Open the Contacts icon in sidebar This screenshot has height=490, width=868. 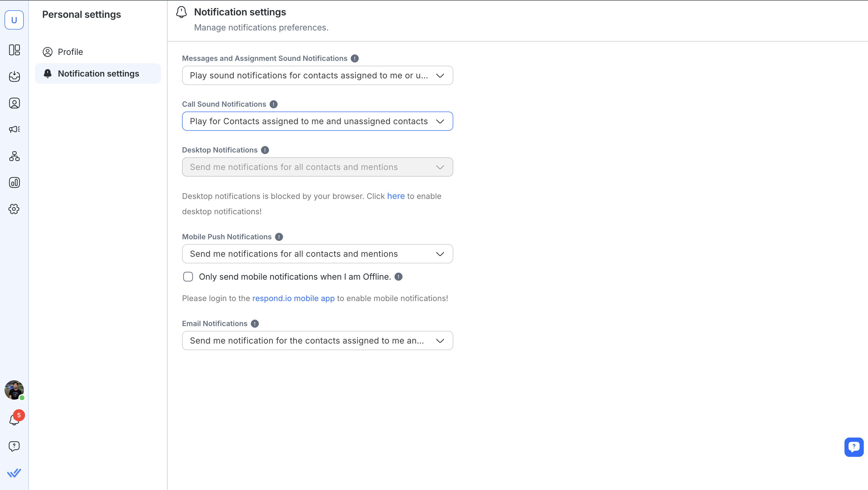click(x=14, y=103)
